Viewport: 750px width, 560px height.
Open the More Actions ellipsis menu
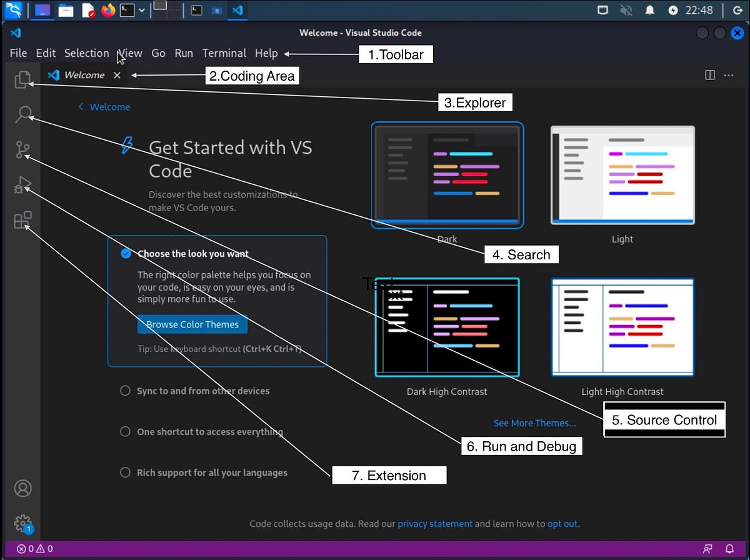coord(729,75)
